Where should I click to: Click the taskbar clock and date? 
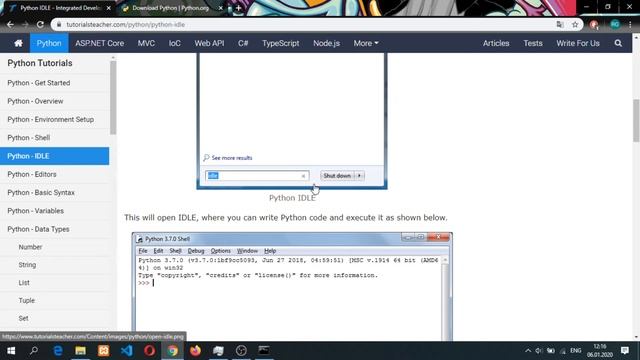coord(600,351)
